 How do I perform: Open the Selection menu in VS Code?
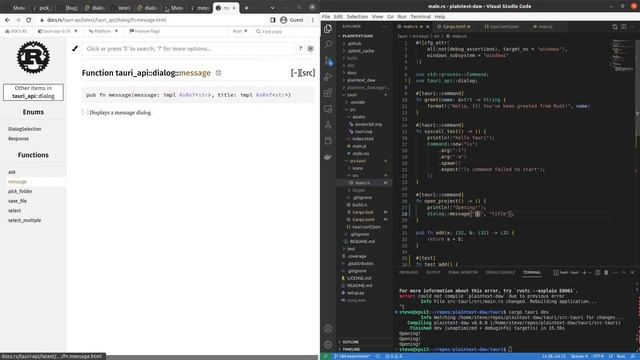point(357,17)
